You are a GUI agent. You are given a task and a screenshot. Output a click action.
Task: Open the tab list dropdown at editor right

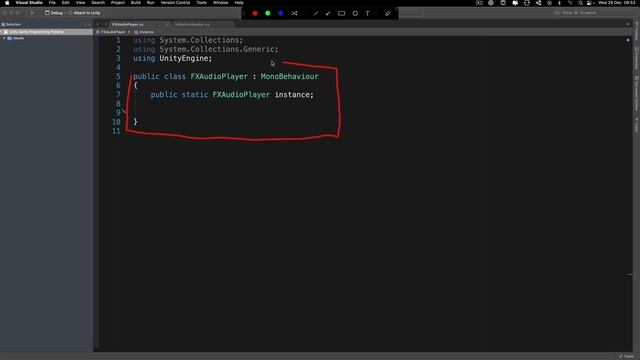(x=627, y=24)
